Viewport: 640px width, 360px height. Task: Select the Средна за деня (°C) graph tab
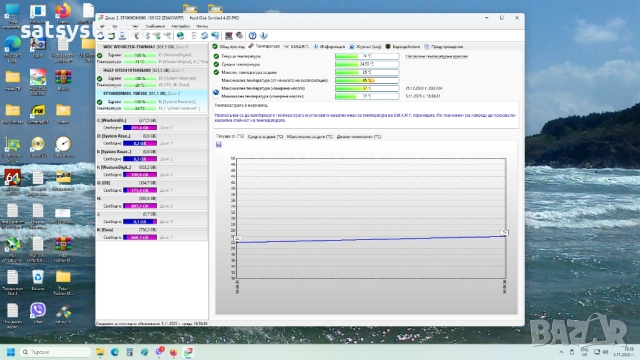[x=265, y=137]
